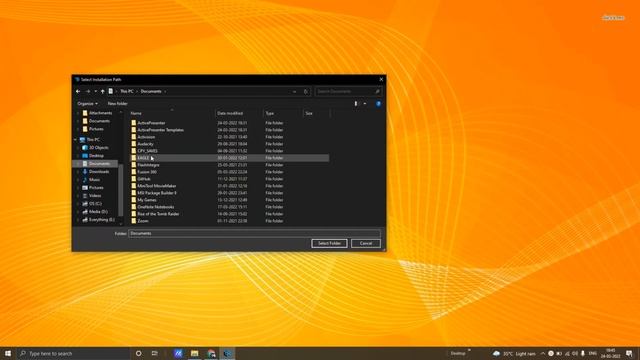The height and width of the screenshot is (360, 640).
Task: Open the address bar history dropdown
Action: (295, 91)
